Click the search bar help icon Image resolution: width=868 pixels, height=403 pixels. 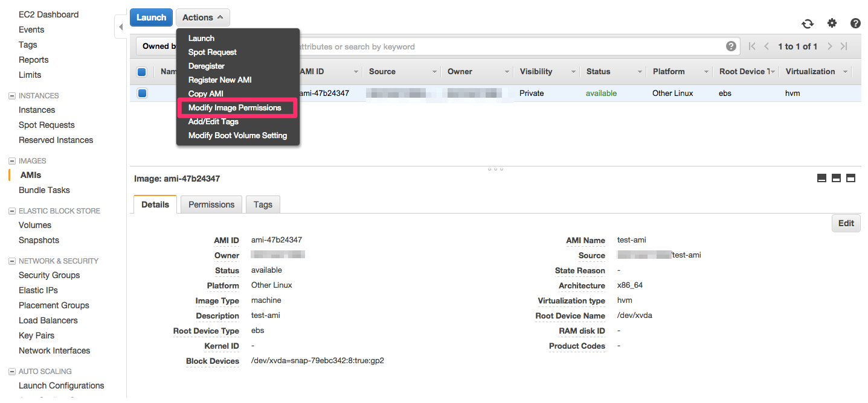pos(731,46)
